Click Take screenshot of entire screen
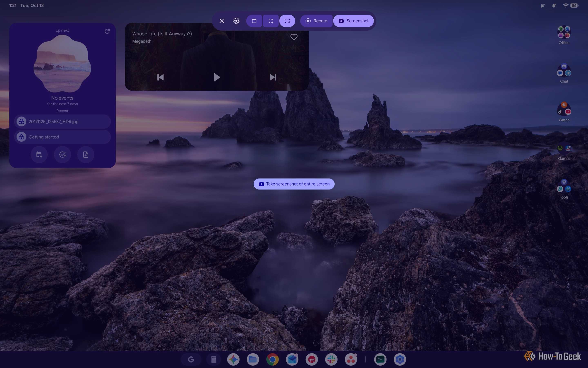Viewport: 588px width, 368px height. tap(294, 184)
